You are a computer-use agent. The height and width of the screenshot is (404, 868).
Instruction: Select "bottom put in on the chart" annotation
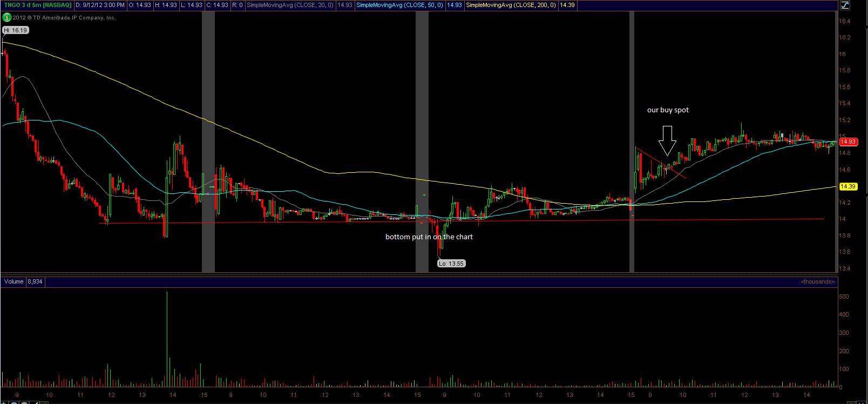tap(429, 237)
